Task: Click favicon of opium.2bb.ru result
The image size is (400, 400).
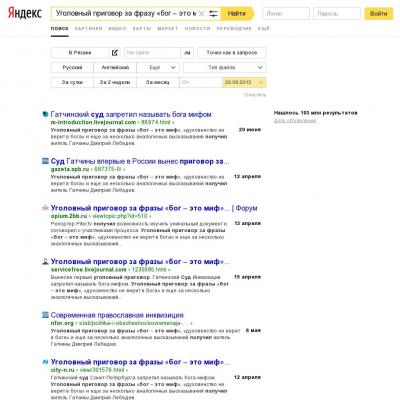Action: click(x=45, y=208)
